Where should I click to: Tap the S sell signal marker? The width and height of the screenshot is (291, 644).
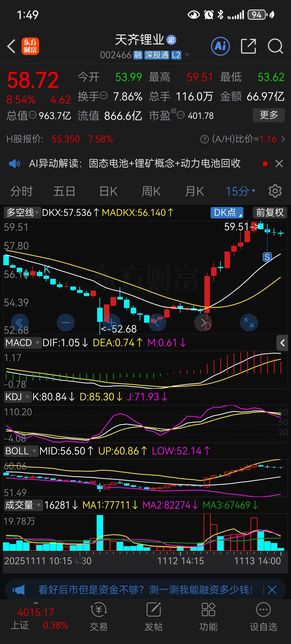point(267,257)
